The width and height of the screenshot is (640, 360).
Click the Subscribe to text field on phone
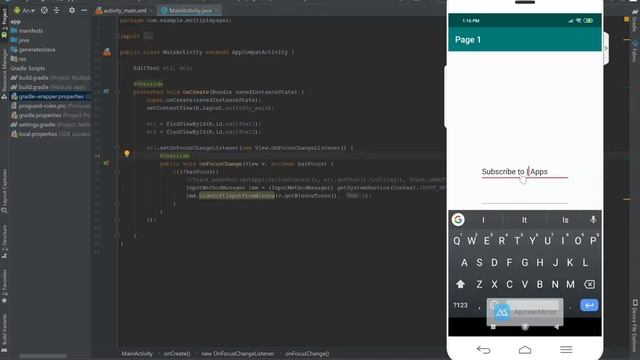click(524, 172)
